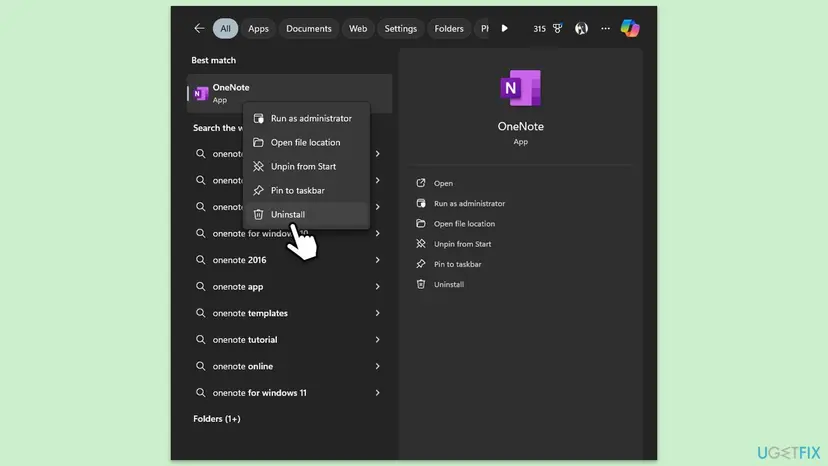Expand the Folders (1+) section
The height and width of the screenshot is (466, 828).
click(217, 419)
